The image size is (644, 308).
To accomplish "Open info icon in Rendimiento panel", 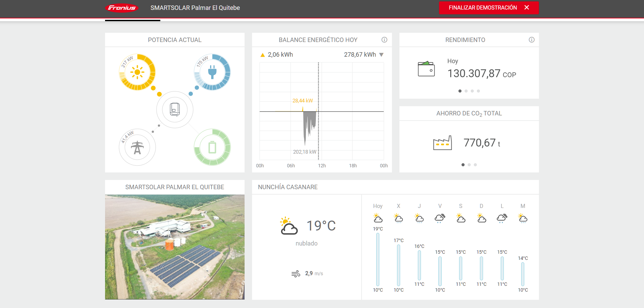I will [531, 40].
